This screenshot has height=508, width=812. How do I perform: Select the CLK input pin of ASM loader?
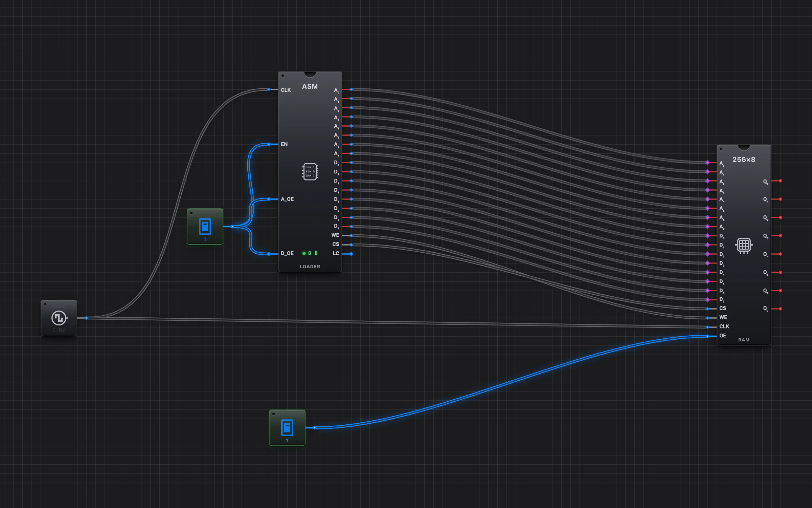pyautogui.click(x=269, y=89)
